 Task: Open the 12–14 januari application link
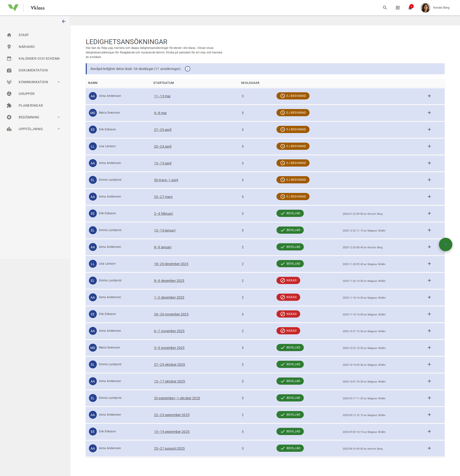(165, 230)
